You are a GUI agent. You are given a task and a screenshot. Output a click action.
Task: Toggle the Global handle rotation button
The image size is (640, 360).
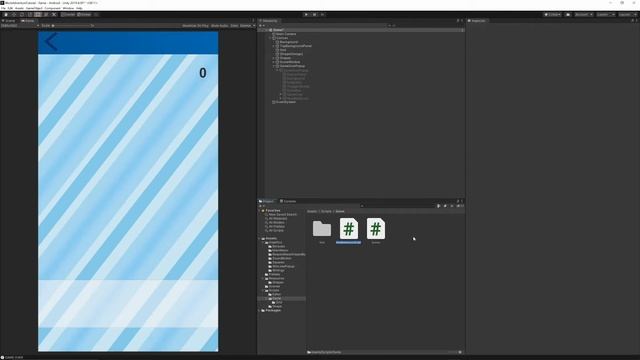pyautogui.click(x=84, y=15)
